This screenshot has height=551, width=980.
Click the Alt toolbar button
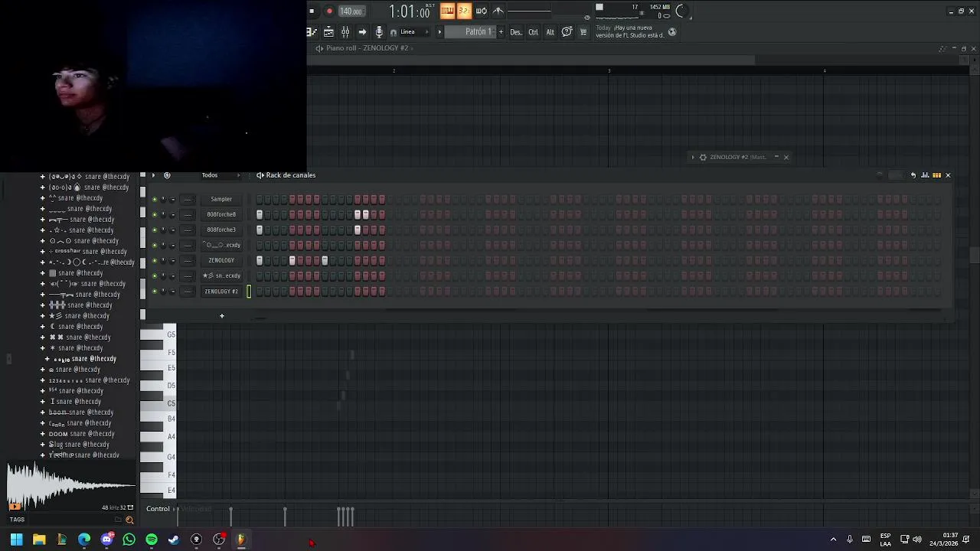click(x=550, y=32)
